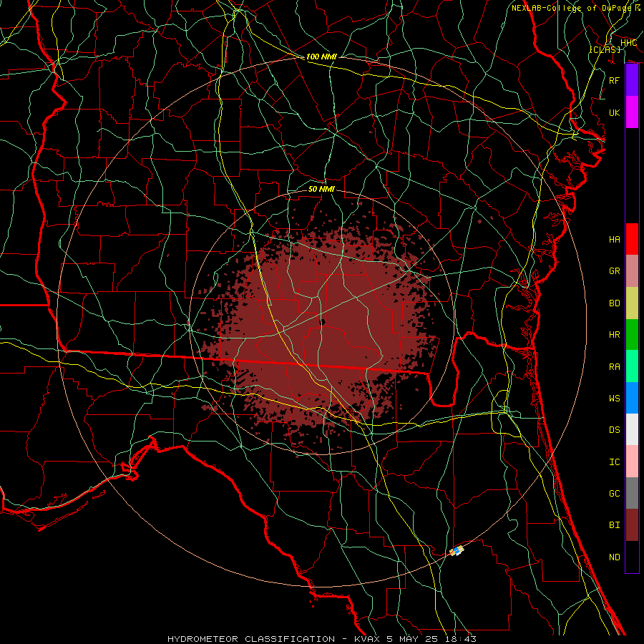Click the 'HHC' product code text

[629, 43]
